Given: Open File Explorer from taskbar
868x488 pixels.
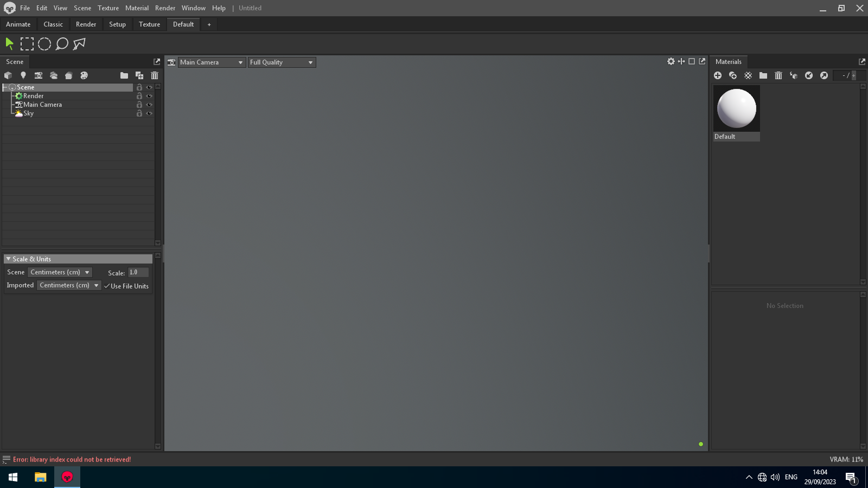Looking at the screenshot, I should click(x=40, y=477).
